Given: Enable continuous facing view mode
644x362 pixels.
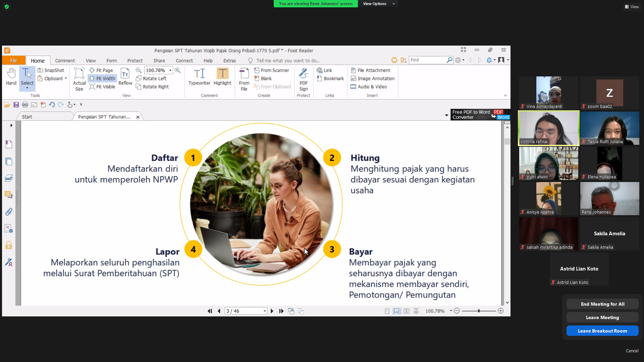Looking at the screenshot, I should (416, 311).
